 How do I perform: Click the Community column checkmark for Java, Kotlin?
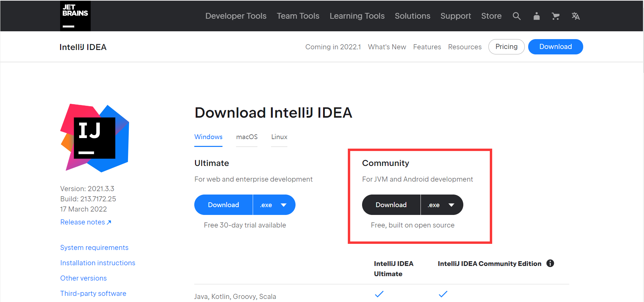(x=443, y=294)
